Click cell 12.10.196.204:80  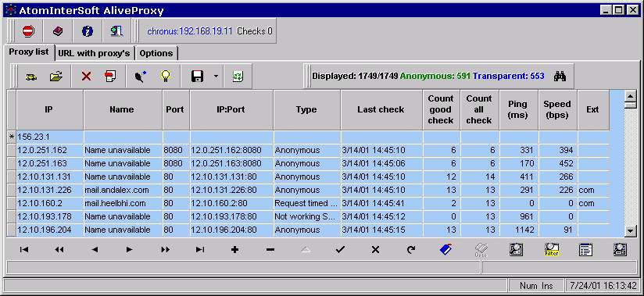231,230
